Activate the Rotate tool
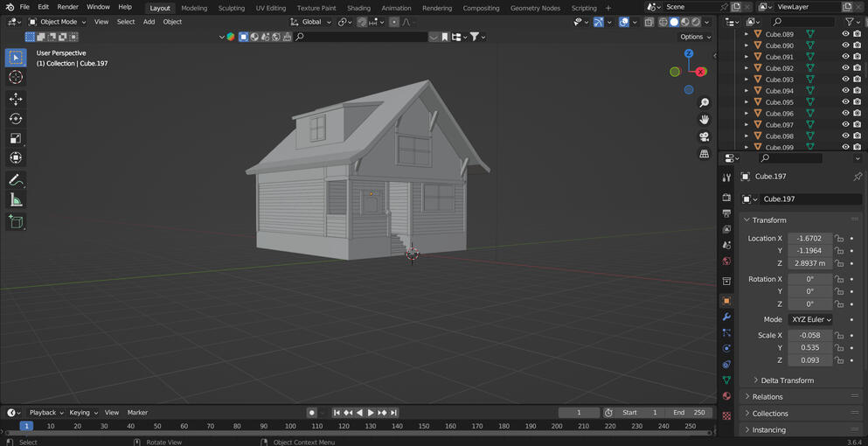This screenshot has width=868, height=446. coord(16,119)
